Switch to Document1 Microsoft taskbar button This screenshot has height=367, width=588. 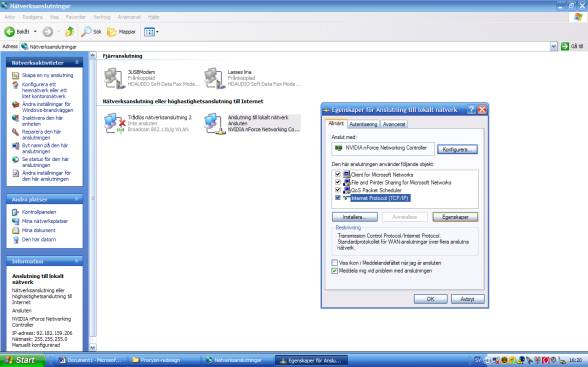89,360
